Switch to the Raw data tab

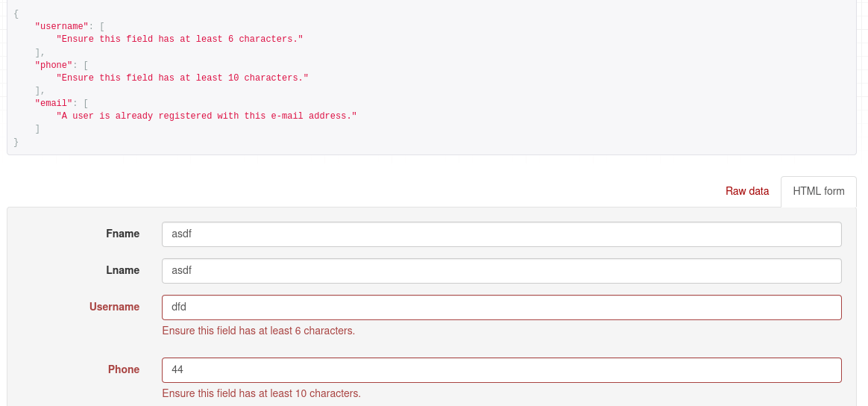tap(746, 192)
